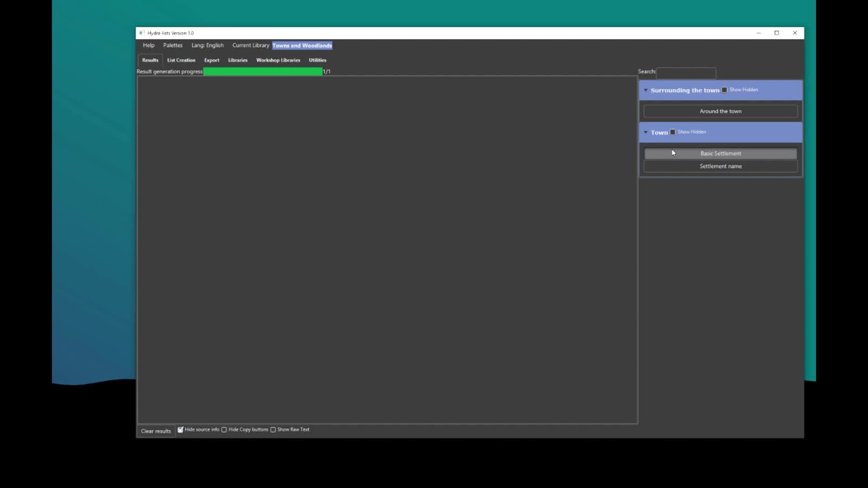Image resolution: width=868 pixels, height=488 pixels.
Task: Enable Hide Copy buttons checkbox
Action: [224, 430]
